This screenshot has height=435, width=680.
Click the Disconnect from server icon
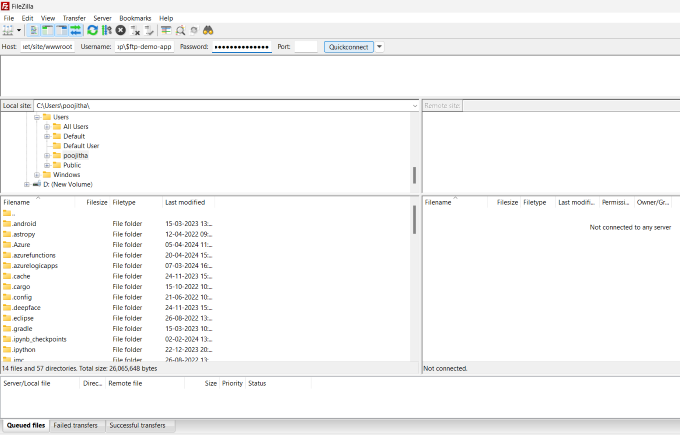(x=135, y=31)
